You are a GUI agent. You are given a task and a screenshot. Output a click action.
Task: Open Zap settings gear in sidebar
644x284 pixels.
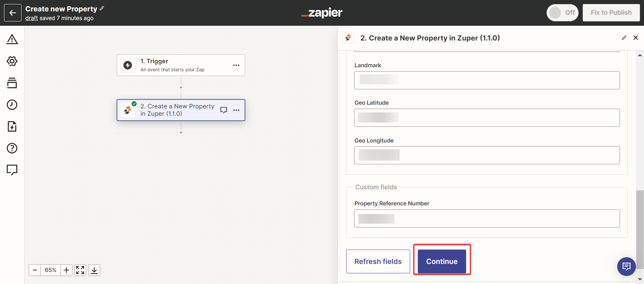12,61
